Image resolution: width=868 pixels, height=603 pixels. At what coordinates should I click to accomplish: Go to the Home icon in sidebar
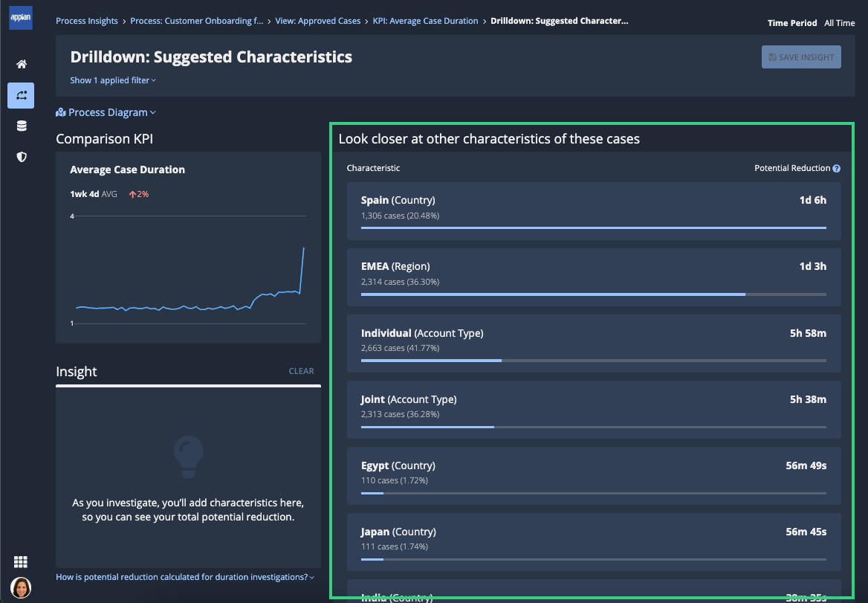[21, 64]
